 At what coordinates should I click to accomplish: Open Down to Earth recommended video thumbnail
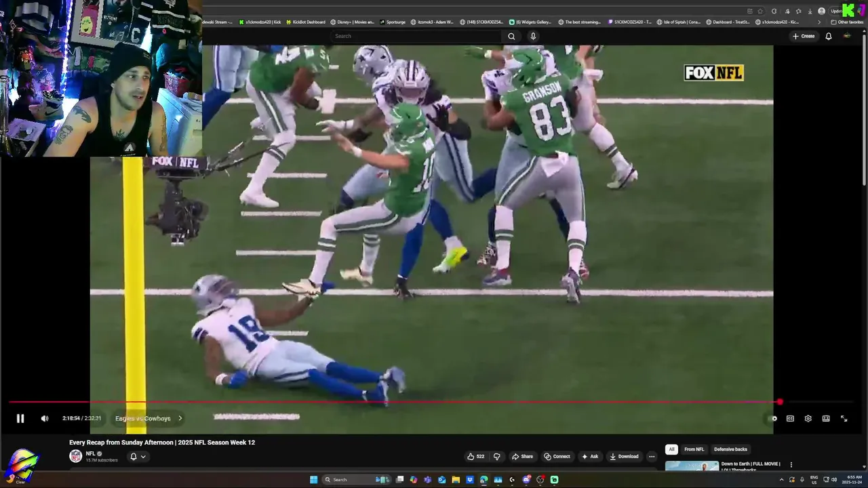[x=692, y=466]
